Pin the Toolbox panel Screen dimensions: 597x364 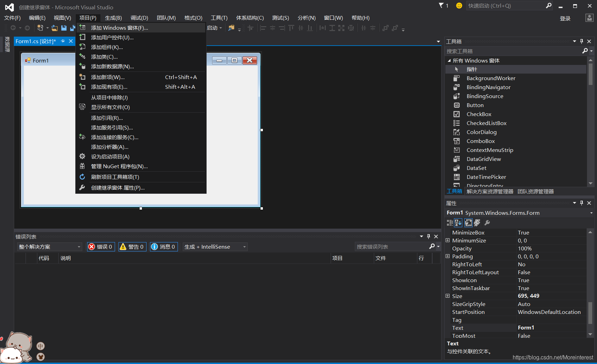[x=581, y=41]
